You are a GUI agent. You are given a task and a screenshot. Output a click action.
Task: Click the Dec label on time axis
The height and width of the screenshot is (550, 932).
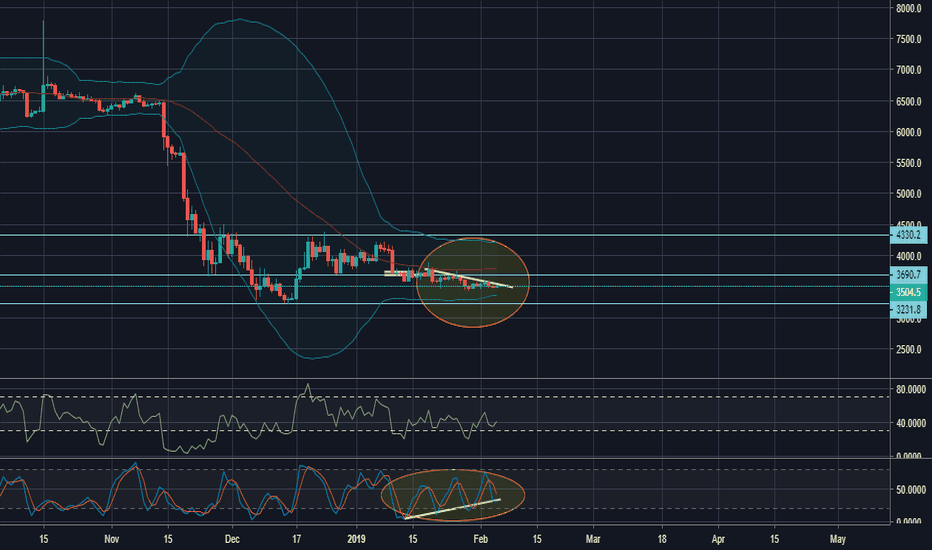click(x=232, y=539)
